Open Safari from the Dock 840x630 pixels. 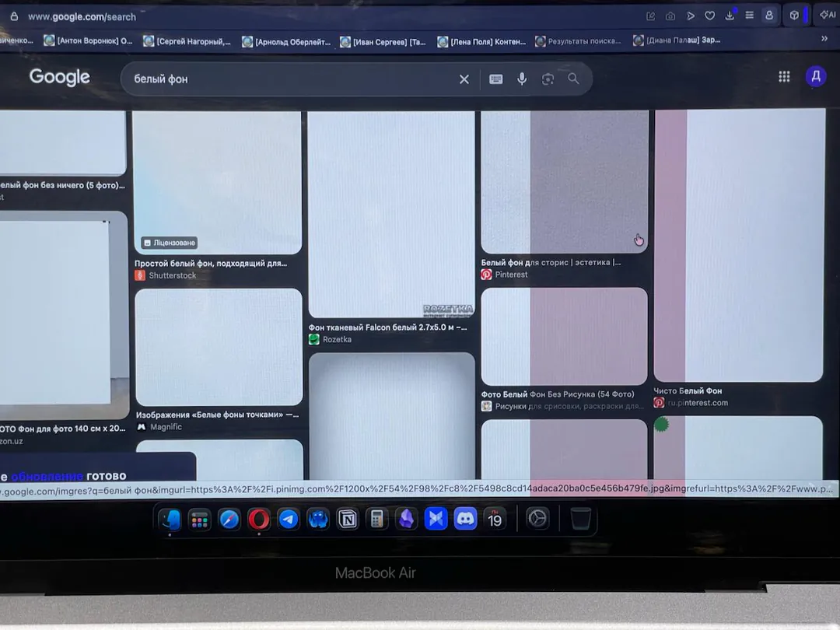229,519
